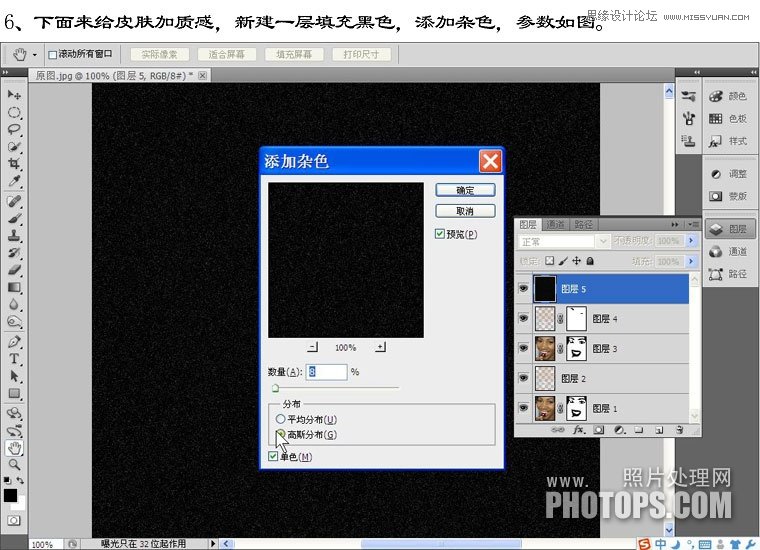Open the 调整 adjustments panel
The height and width of the screenshot is (550, 760).
(728, 173)
